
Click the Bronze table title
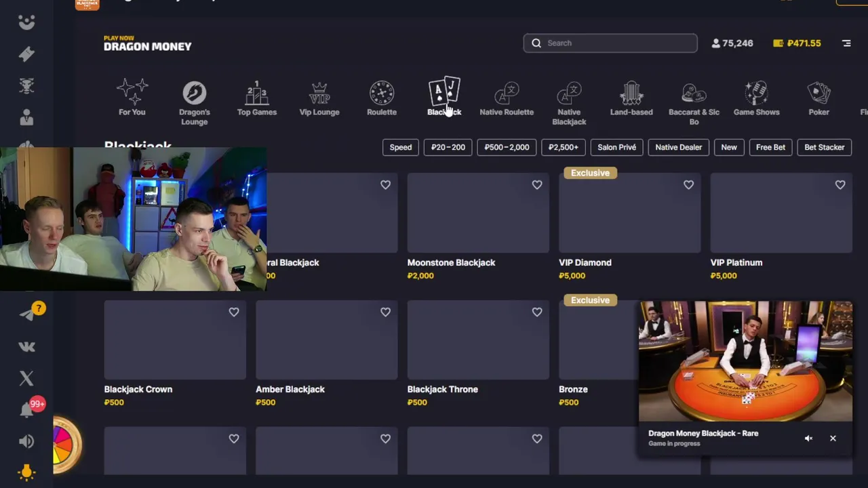[x=573, y=389]
